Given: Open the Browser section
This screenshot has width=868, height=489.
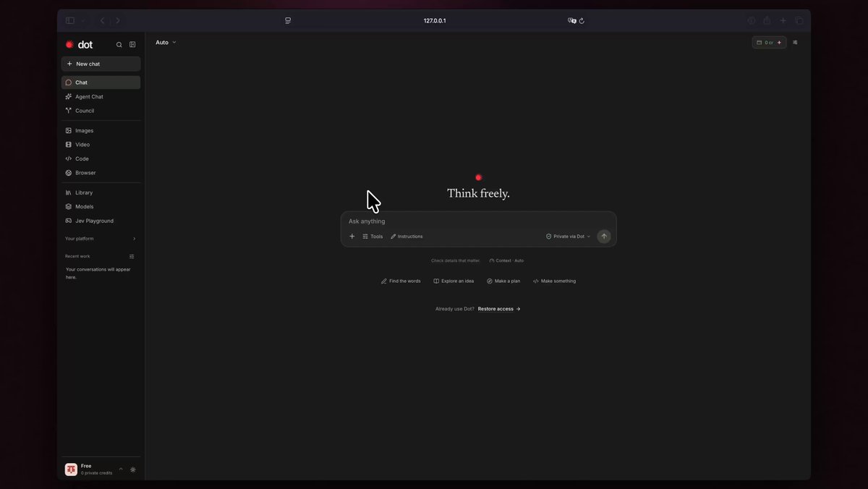Looking at the screenshot, I should (x=101, y=173).
